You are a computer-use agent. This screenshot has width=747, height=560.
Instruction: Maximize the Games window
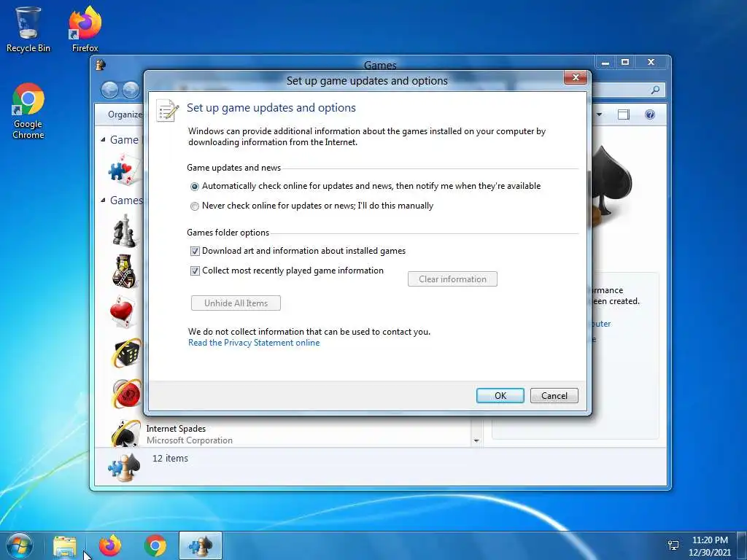click(x=625, y=63)
